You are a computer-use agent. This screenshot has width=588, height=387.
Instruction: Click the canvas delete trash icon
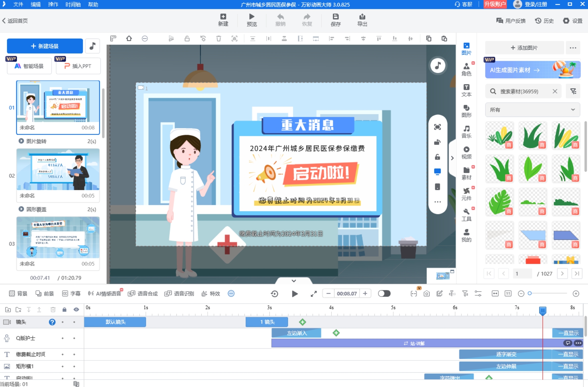(x=219, y=39)
